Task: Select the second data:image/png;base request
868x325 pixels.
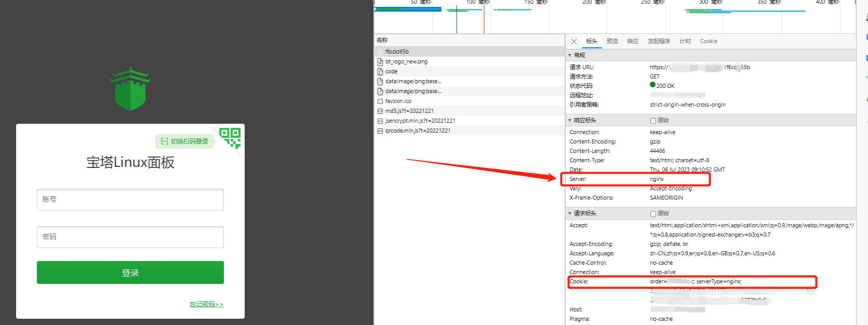Action: pos(470,91)
